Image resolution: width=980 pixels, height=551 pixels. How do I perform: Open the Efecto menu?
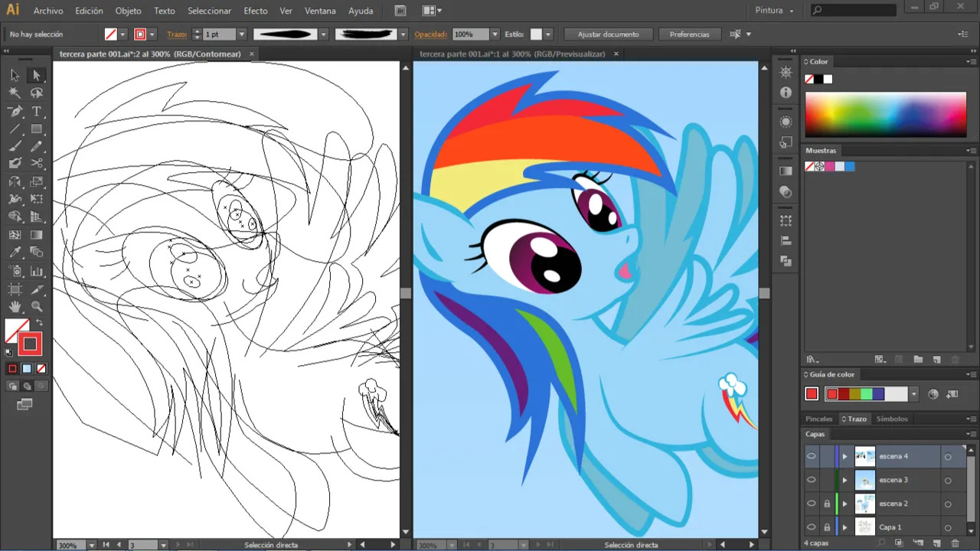256,11
